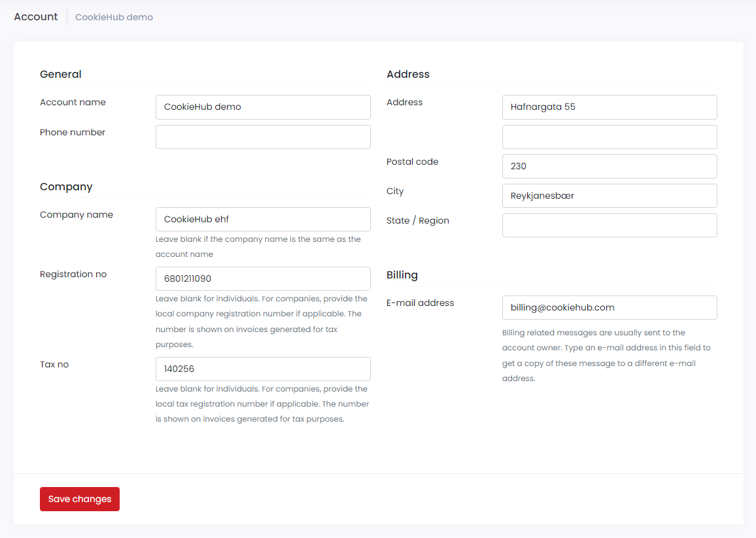This screenshot has width=756, height=538.
Task: Focus the Tax no field showing 140256
Action: coord(263,369)
